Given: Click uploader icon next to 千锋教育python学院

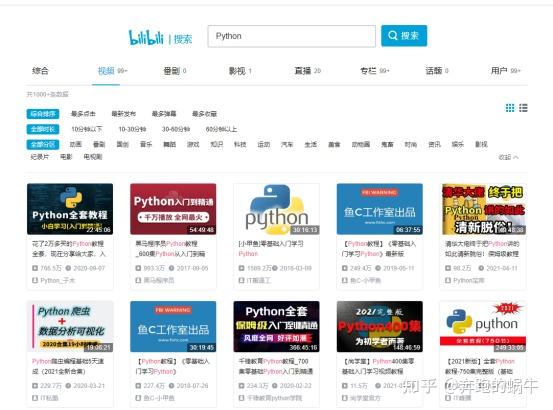Looking at the screenshot, I should pos(242,398).
